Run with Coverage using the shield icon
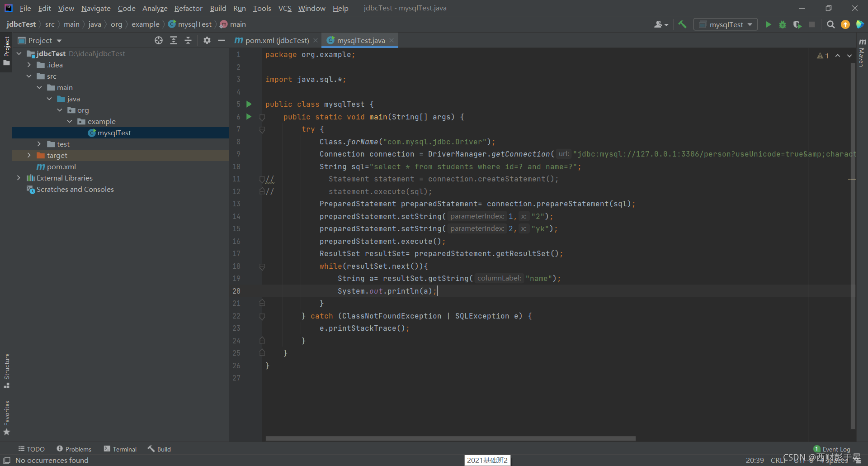 pyautogui.click(x=797, y=24)
